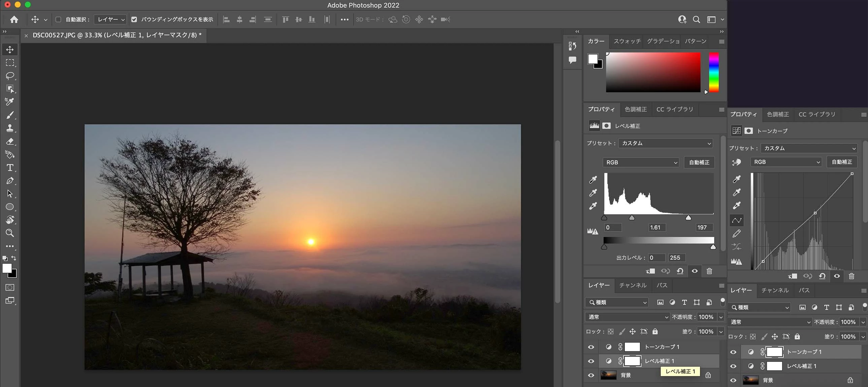Open the スウォッチ tab
Viewport: 868px width, 387px height.
(627, 41)
